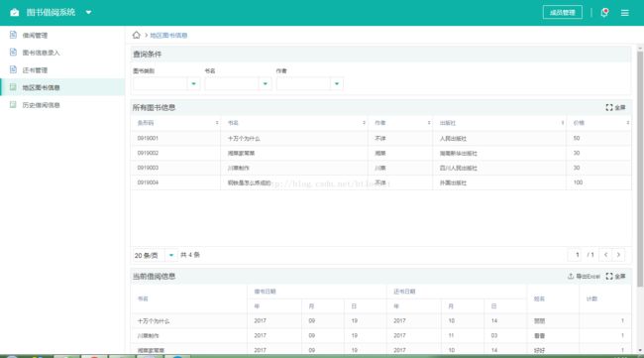Sort by 书名 column sort icon

[364, 123]
